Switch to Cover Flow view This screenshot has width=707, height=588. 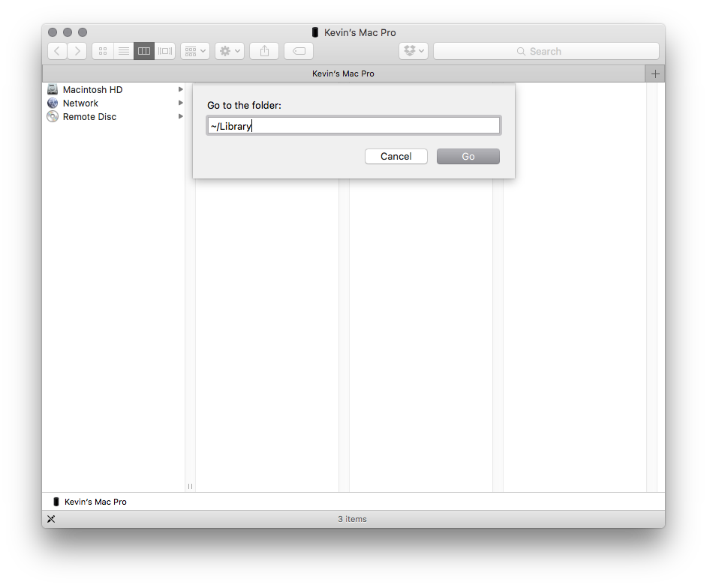tap(164, 51)
